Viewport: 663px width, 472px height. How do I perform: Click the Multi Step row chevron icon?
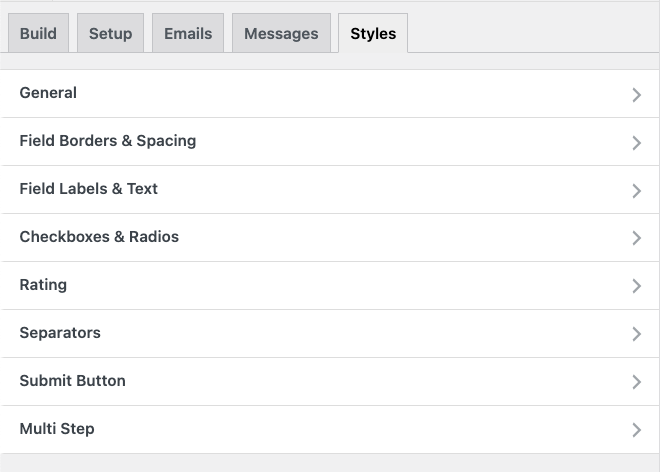636,430
